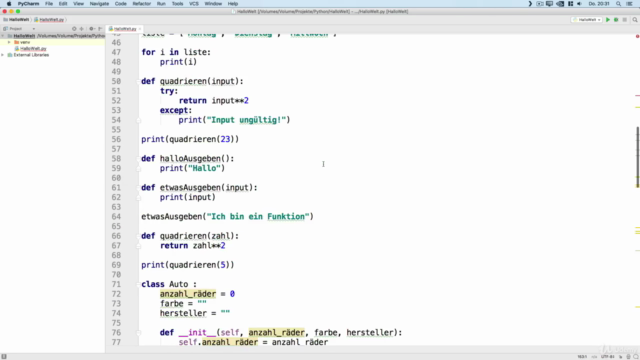This screenshot has width=640, height=360.
Task: Select HalloWelt.py file in the project tree
Action: (x=33, y=49)
